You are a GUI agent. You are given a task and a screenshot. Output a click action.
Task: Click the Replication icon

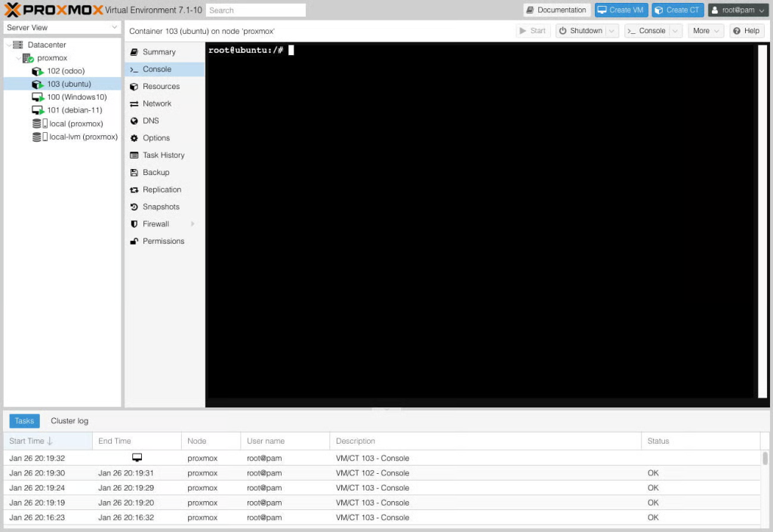click(x=134, y=189)
